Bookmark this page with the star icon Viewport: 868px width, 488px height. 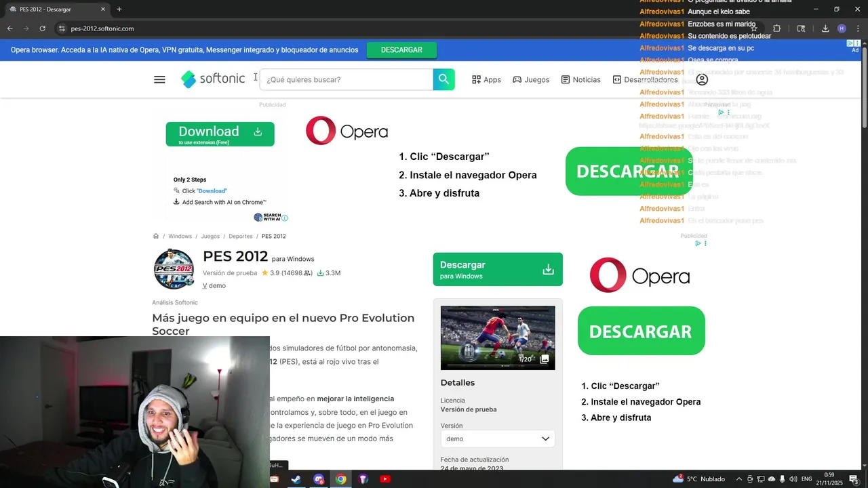(753, 28)
